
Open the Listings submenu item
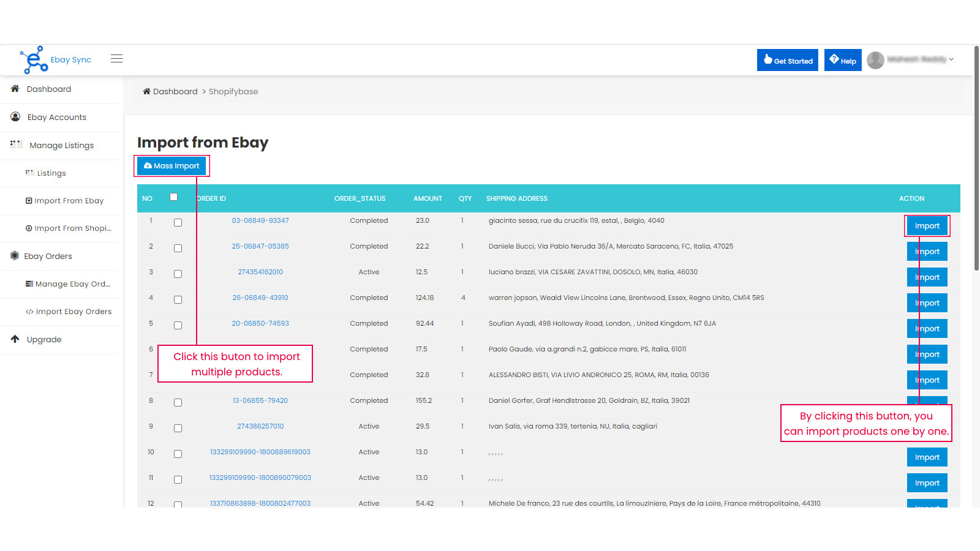point(51,173)
